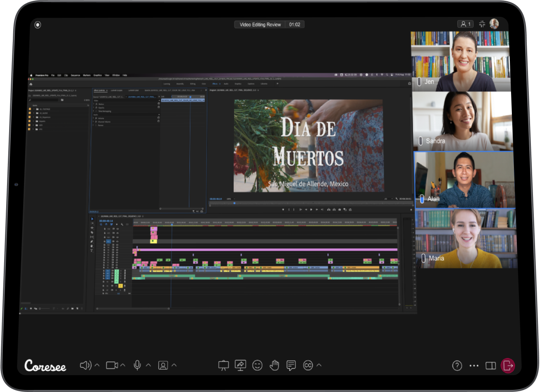Viewport: 540px width, 392px height.
Task: Mute or unmute the microphone
Action: tap(137, 365)
